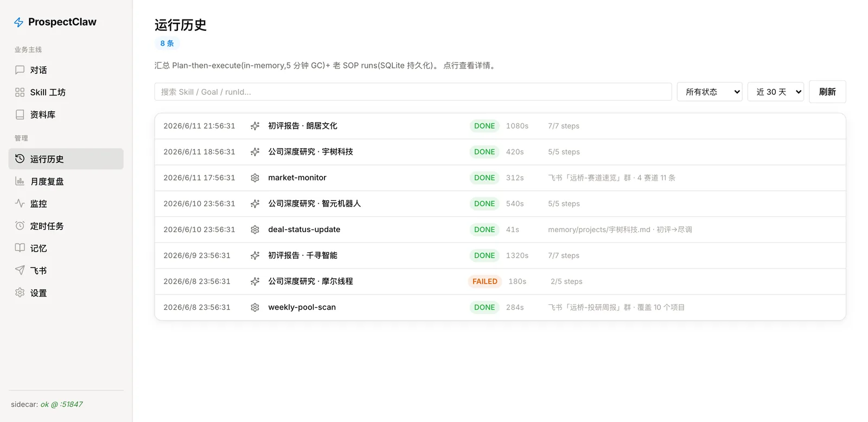Select the 定时任务 clock icon

(20, 226)
